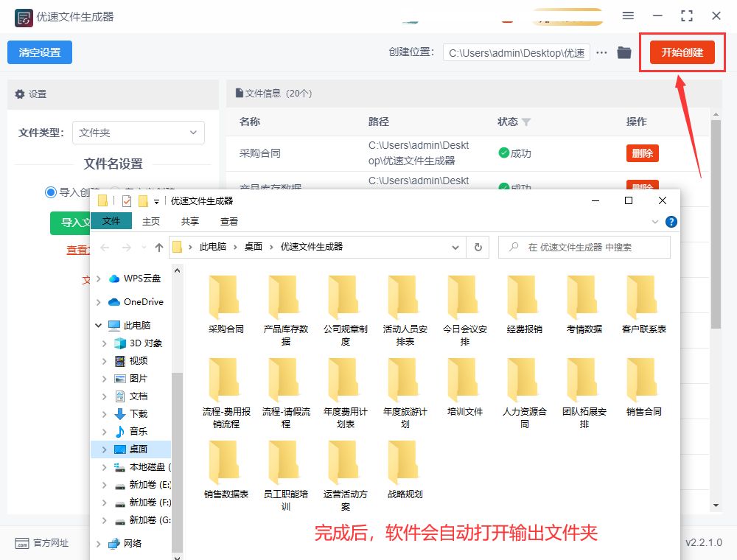The width and height of the screenshot is (737, 560).
Task: Open the address bar history dropdown
Action: point(455,247)
